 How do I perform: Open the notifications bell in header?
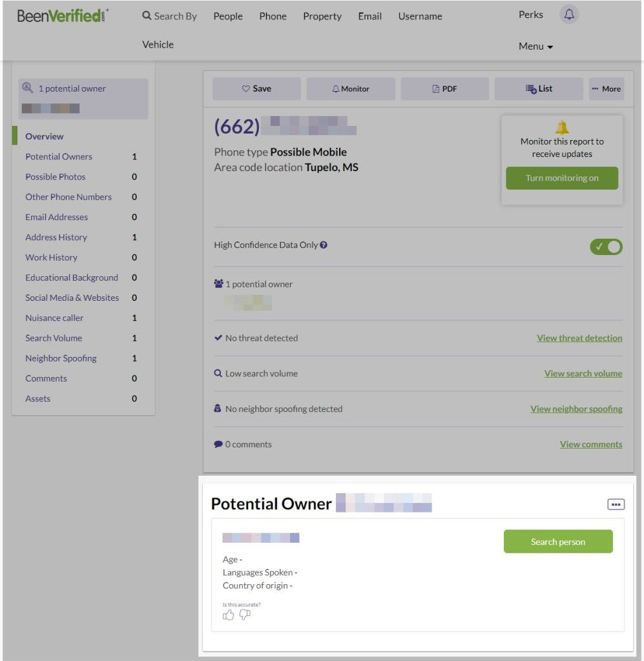(x=569, y=15)
